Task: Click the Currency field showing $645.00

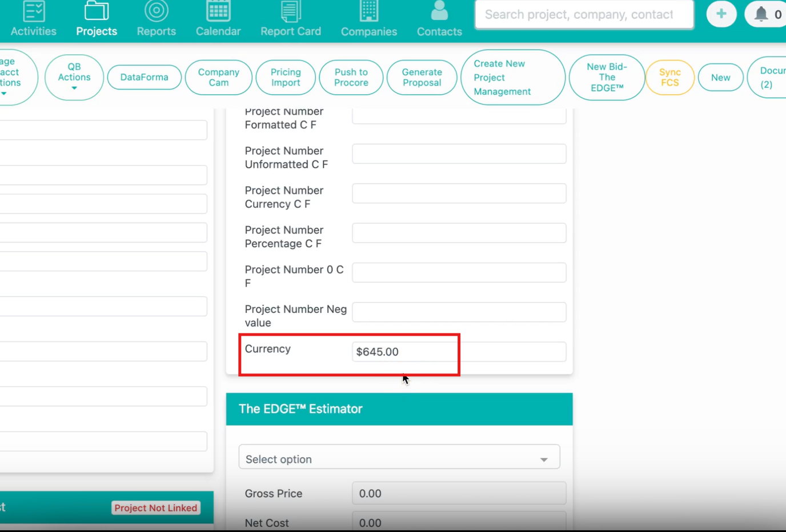Action: pyautogui.click(x=459, y=352)
